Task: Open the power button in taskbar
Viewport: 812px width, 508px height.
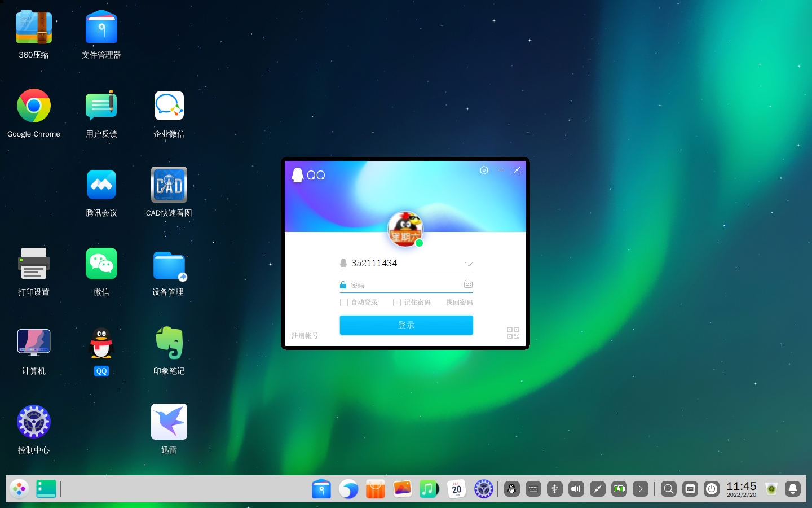Action: (x=712, y=489)
